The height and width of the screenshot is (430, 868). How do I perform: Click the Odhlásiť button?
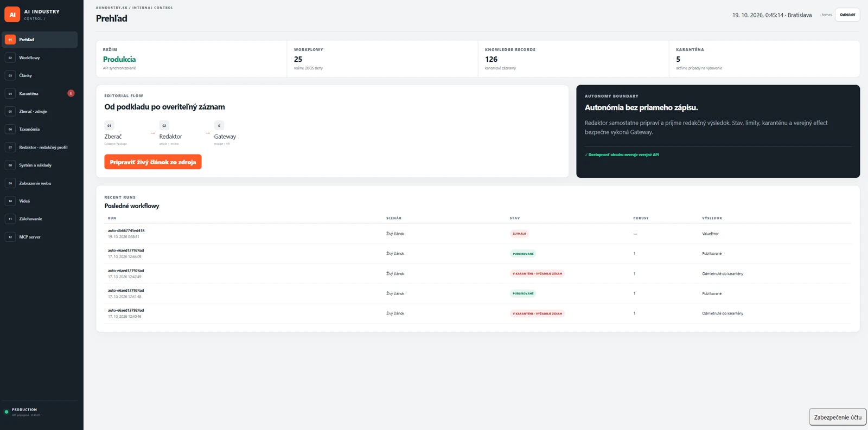(847, 15)
